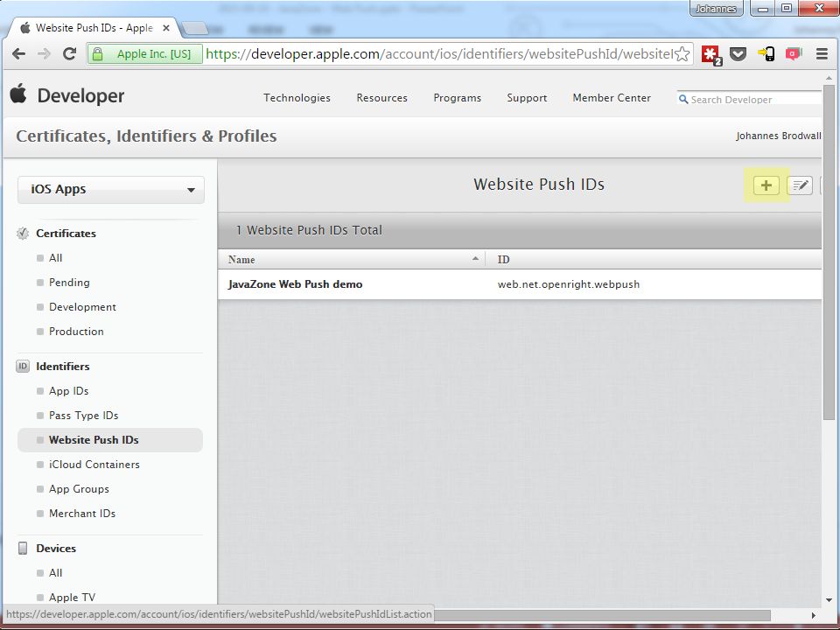The width and height of the screenshot is (840, 630).
Task: Bookmark this page with the star icon
Action: 682,53
